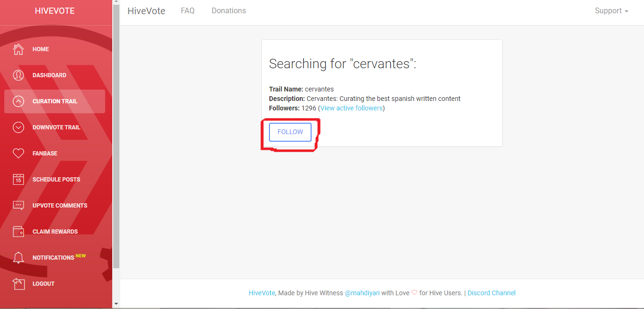Click the Logout arrow icon
Image resolution: width=644 pixels, height=309 pixels.
click(18, 284)
